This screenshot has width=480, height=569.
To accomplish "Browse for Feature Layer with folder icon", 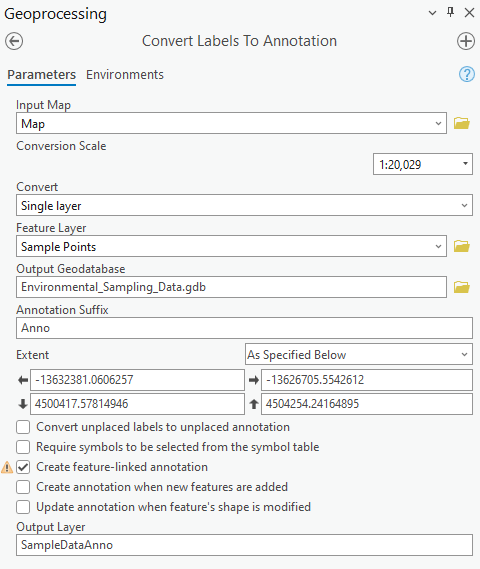I will click(x=461, y=246).
